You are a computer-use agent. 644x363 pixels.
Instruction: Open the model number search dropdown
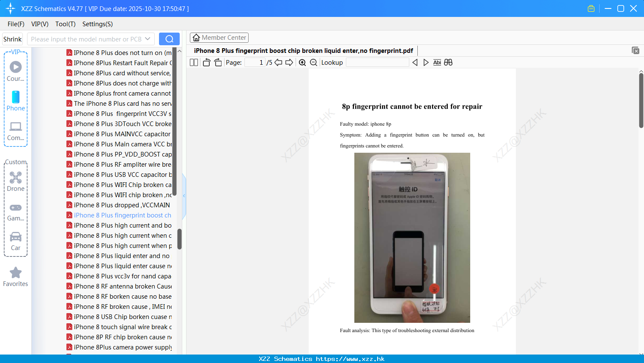[149, 38]
